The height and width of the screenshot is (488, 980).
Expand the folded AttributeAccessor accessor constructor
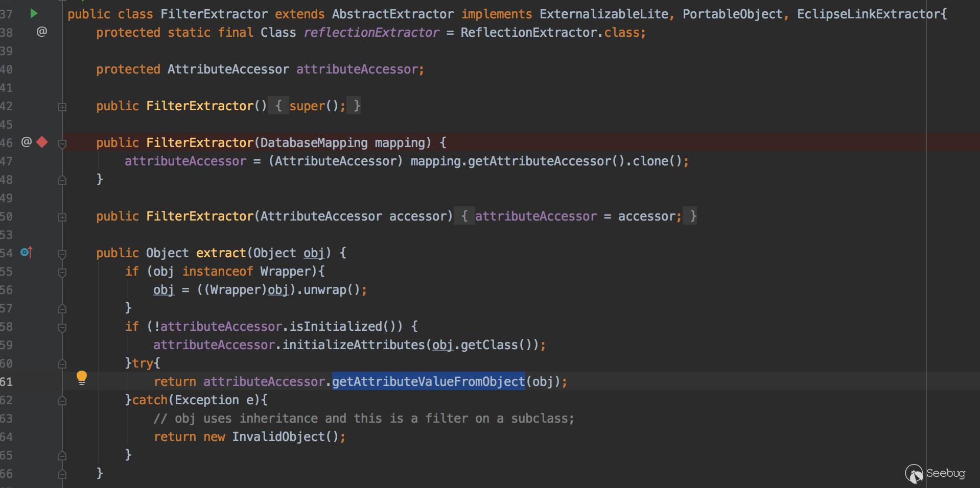[62, 217]
